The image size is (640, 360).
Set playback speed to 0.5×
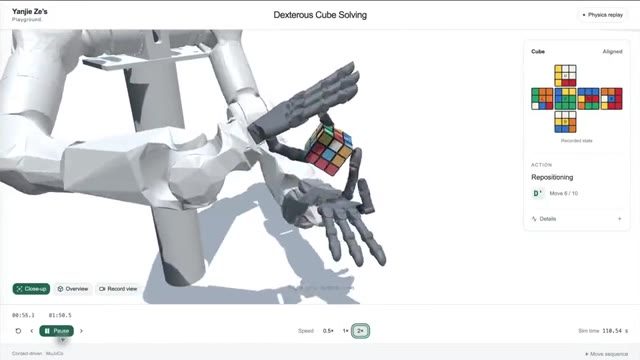328,331
